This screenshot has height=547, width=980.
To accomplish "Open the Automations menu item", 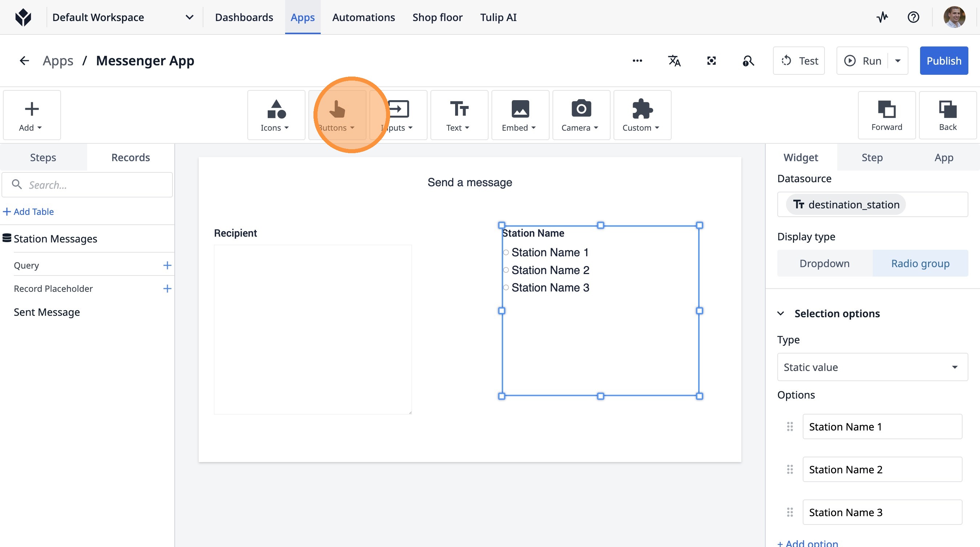I will pos(363,17).
